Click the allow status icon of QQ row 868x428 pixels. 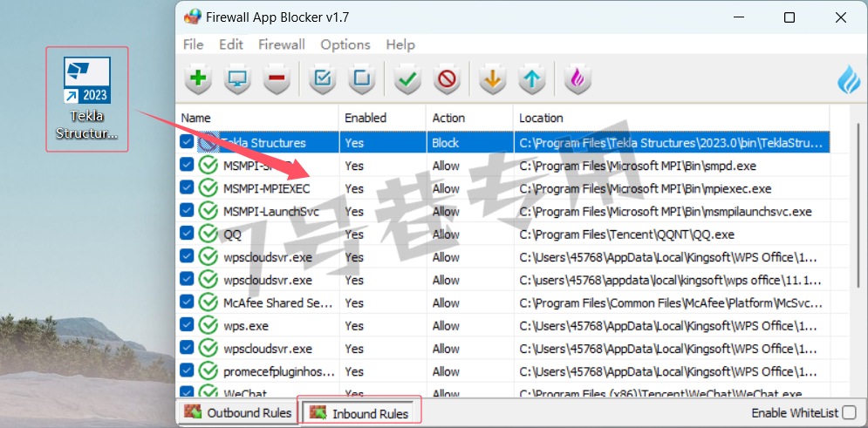click(208, 234)
